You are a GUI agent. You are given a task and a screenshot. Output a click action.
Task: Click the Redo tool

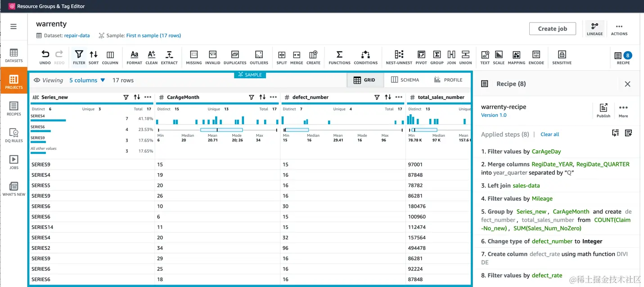click(x=59, y=57)
